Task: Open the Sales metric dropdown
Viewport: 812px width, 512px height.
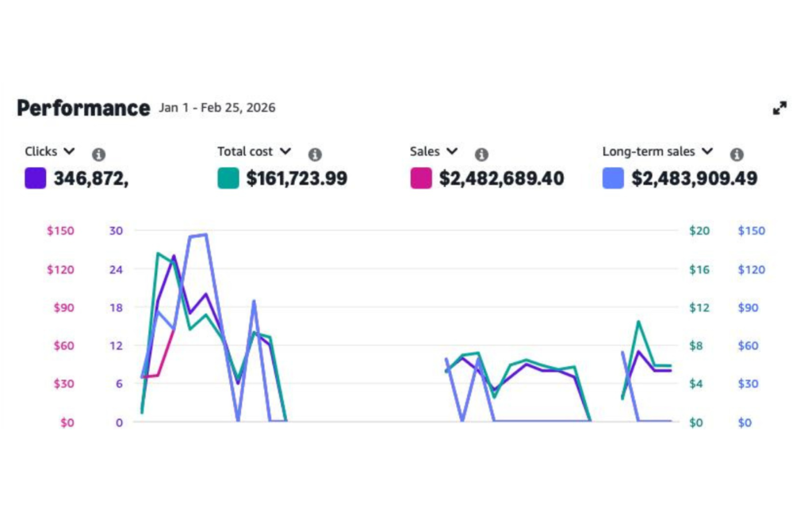Action: (452, 151)
